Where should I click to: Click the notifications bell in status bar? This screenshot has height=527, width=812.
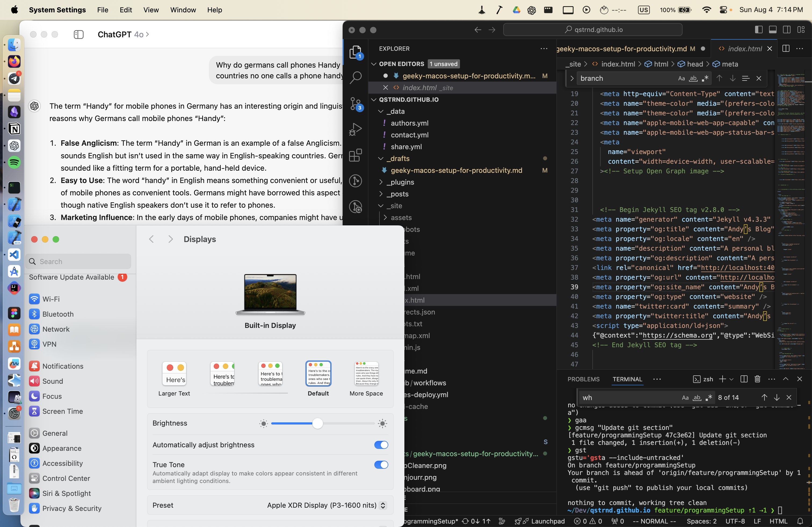800,521
